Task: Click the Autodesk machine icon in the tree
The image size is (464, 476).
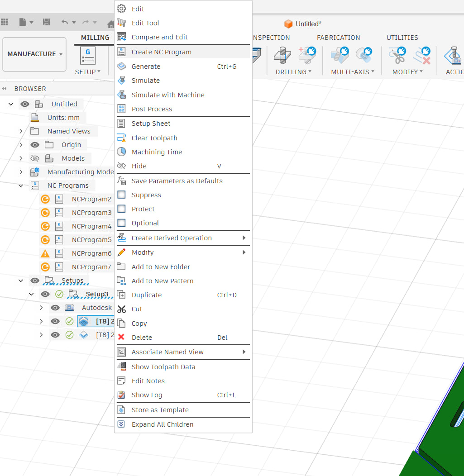Action: (x=70, y=308)
